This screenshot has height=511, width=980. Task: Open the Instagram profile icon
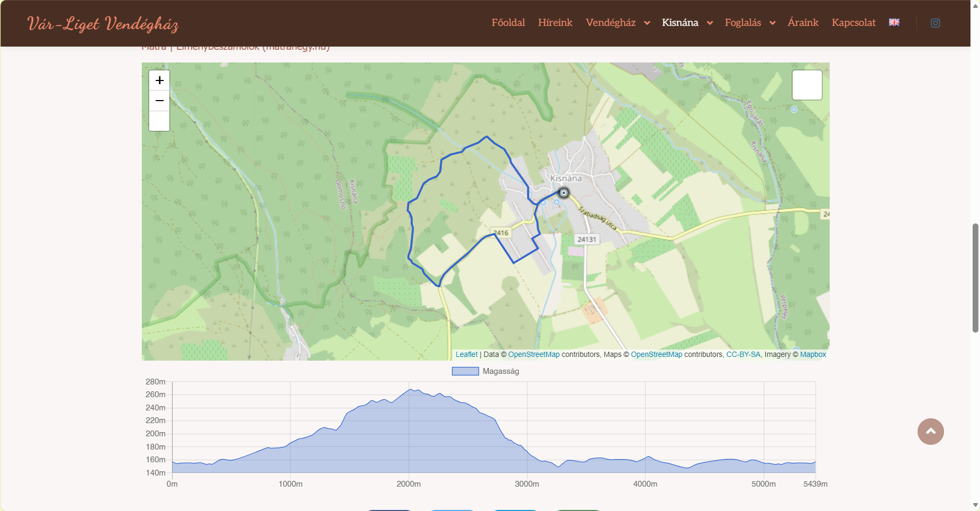935,23
